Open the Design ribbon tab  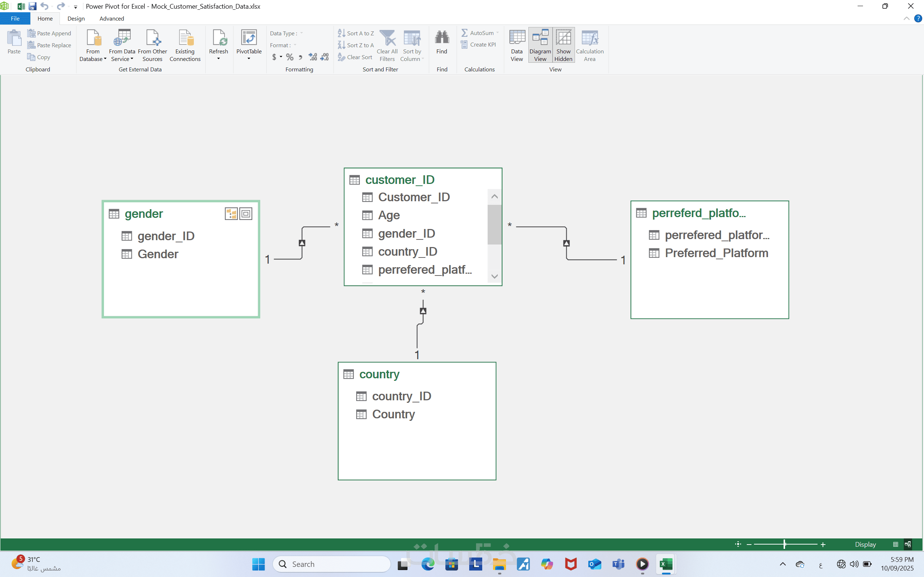76,18
